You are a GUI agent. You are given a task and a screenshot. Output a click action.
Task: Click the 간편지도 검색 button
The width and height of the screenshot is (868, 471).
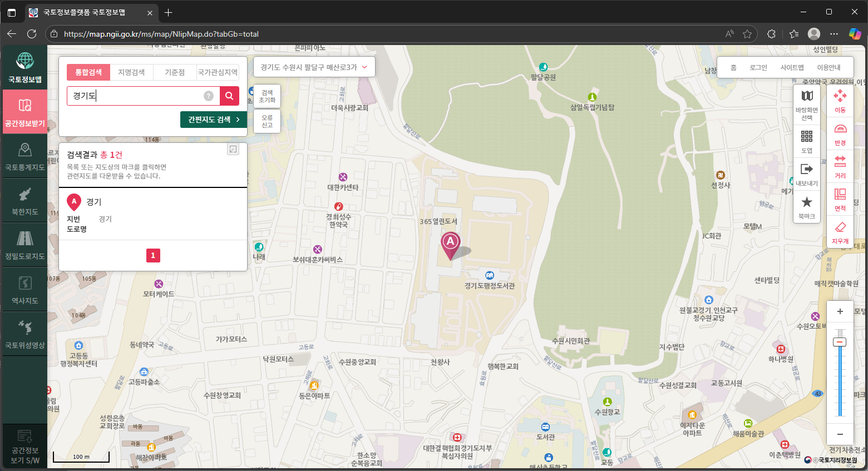214,120
